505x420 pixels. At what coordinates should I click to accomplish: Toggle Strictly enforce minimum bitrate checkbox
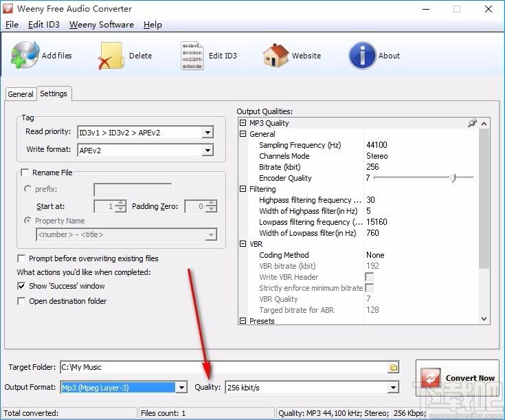tap(370, 288)
